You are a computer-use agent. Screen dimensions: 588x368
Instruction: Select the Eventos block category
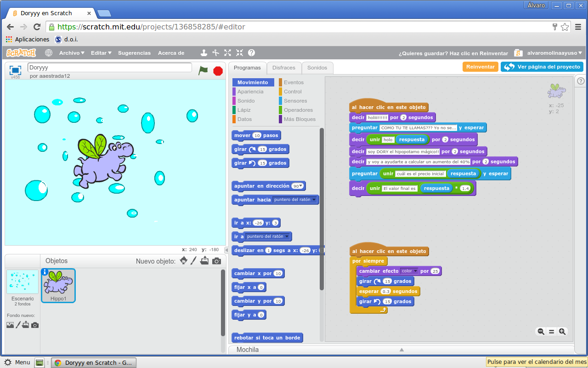coord(293,82)
